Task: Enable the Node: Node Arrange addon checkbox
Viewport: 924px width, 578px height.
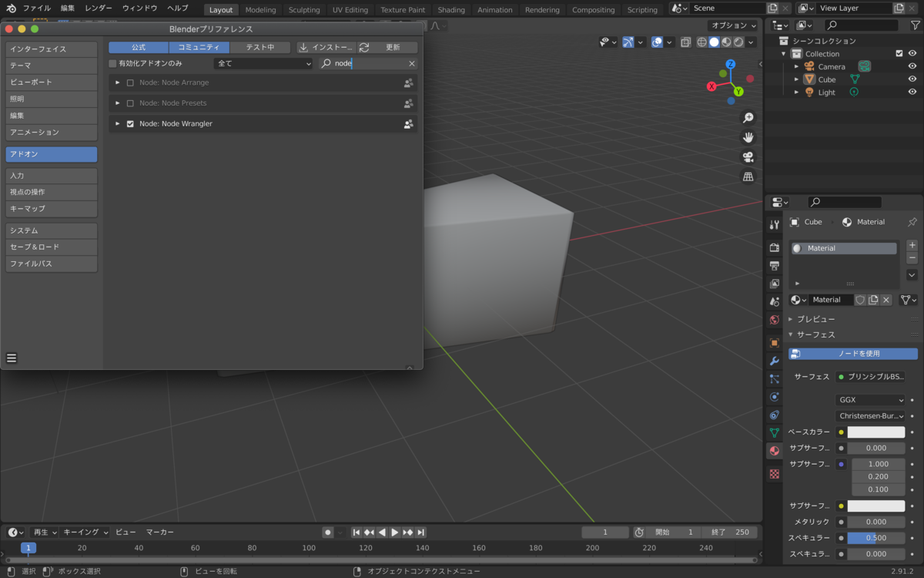Action: coord(130,82)
